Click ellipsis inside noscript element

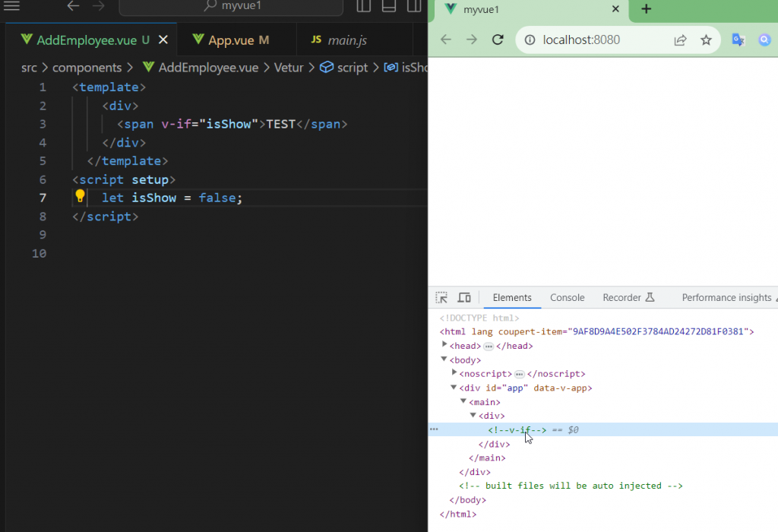[520, 374]
